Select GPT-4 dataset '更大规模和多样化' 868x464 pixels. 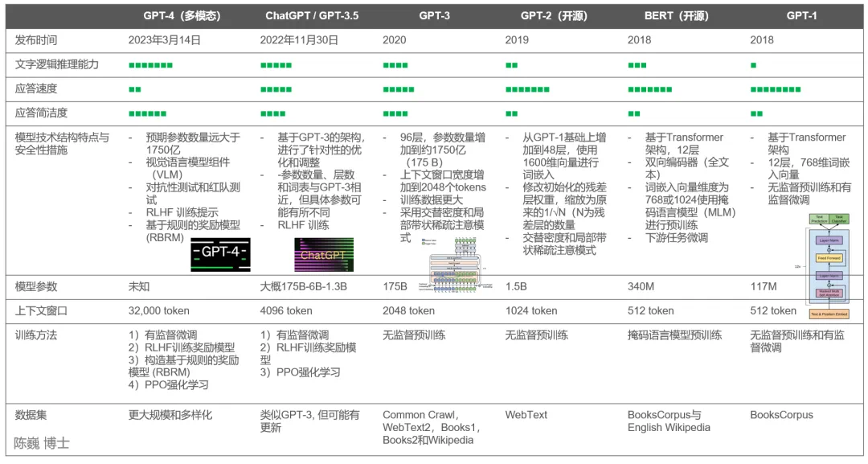pos(170,415)
